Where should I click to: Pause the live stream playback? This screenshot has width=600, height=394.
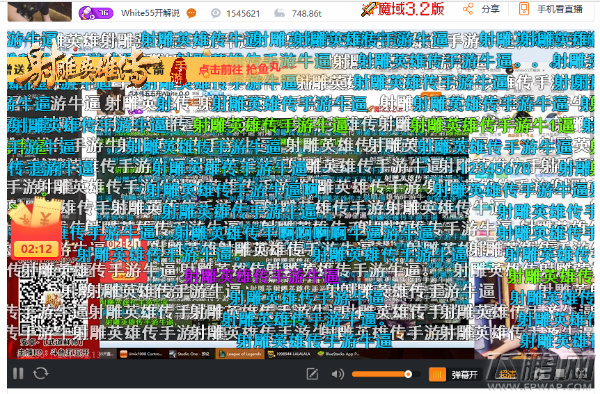point(18,373)
